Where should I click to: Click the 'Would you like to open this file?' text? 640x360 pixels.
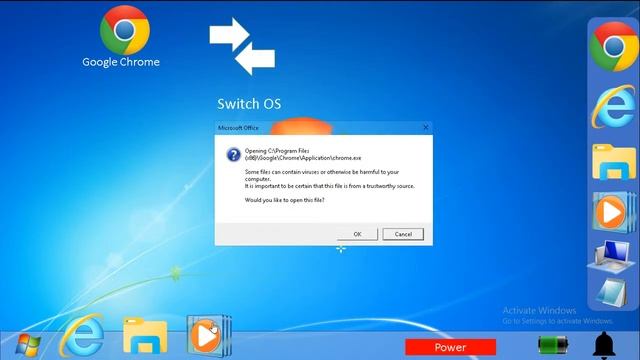[284, 200]
